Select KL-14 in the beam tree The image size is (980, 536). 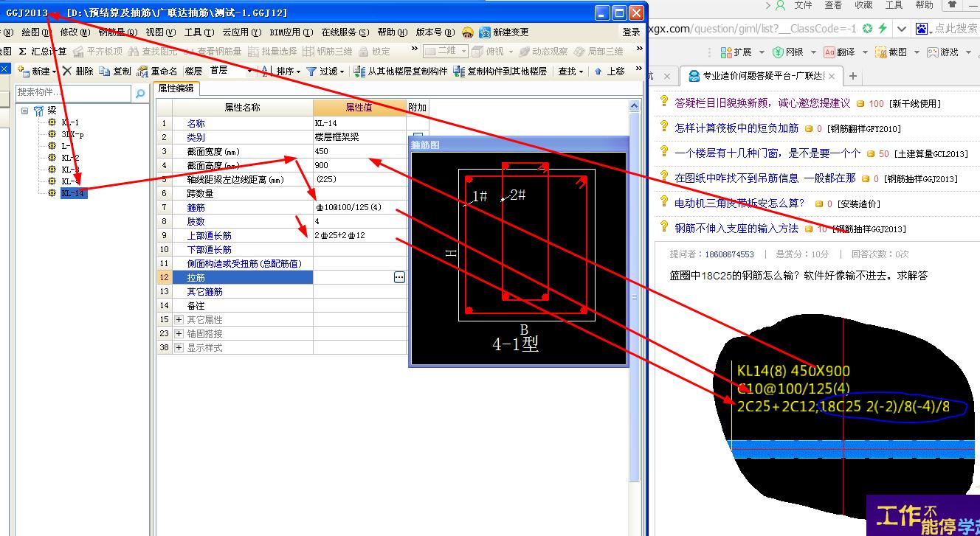[74, 193]
